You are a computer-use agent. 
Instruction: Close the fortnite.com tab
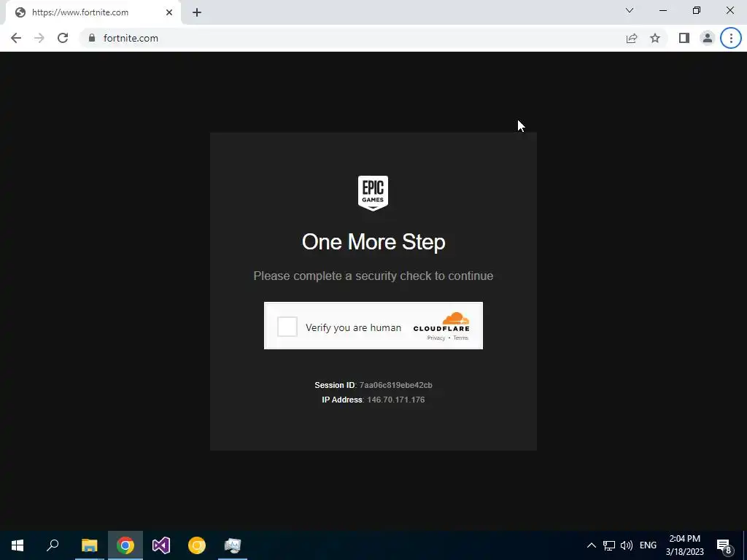point(169,12)
